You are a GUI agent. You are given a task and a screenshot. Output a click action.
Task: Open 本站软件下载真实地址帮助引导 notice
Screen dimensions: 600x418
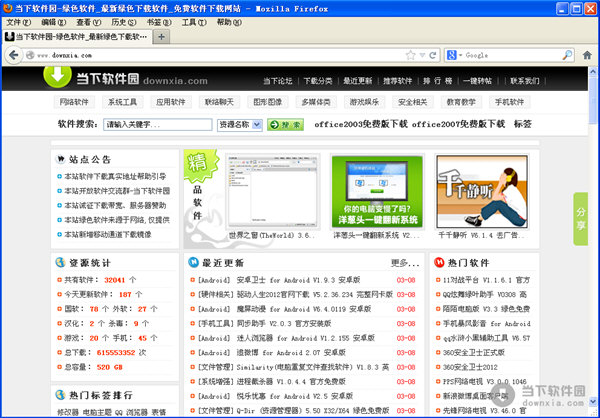[115, 176]
